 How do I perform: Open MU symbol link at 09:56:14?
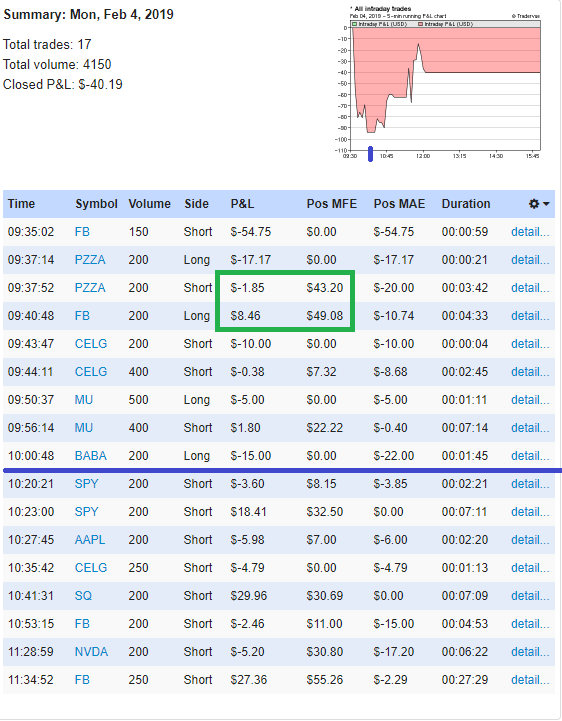coord(84,428)
